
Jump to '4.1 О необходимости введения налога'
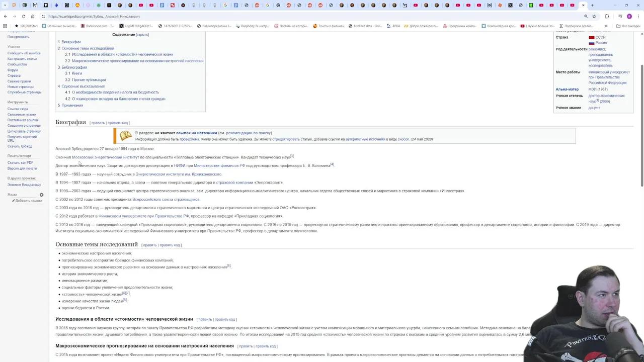pyautogui.click(x=112, y=93)
